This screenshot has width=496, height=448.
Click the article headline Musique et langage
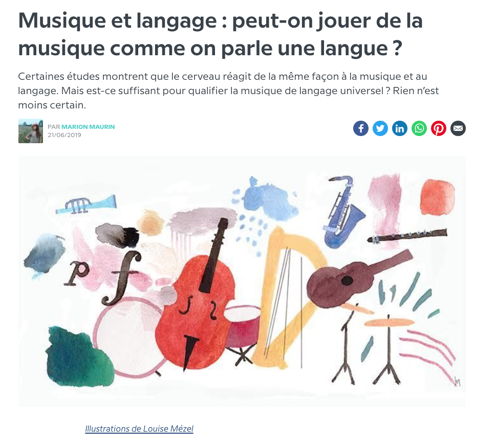pyautogui.click(x=221, y=34)
